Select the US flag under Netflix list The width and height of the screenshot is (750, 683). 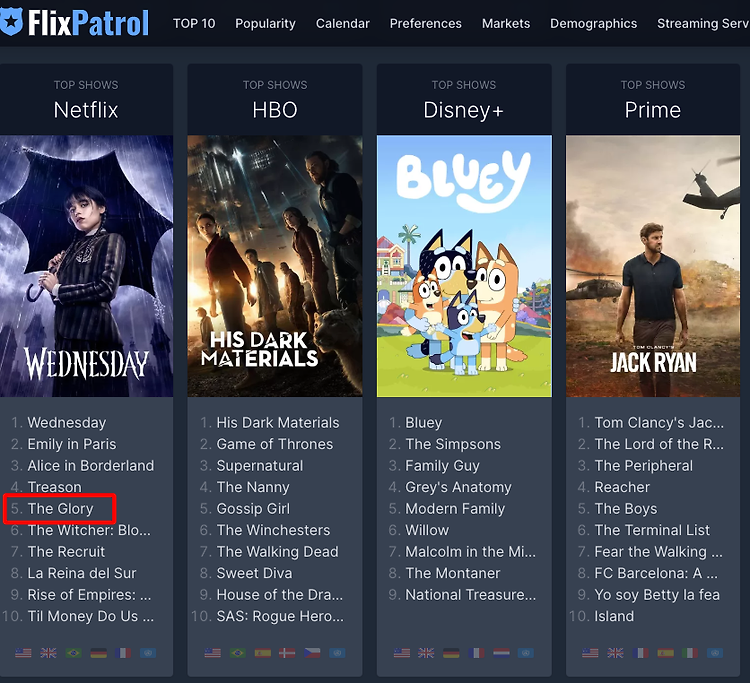coord(23,653)
